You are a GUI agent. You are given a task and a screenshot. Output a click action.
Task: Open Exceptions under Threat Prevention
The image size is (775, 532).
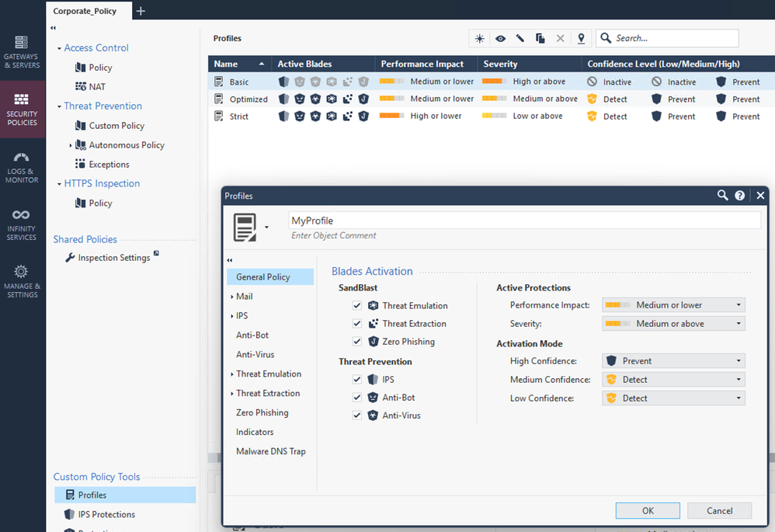point(109,165)
